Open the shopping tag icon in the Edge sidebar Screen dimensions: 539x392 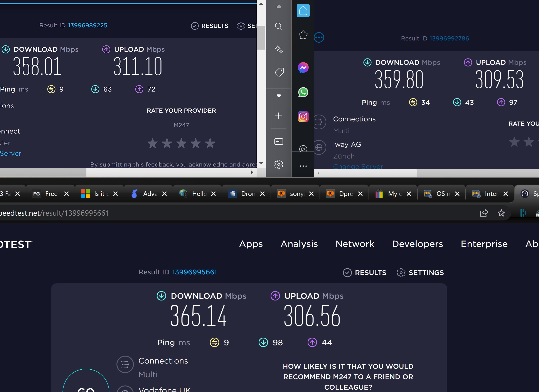click(x=279, y=72)
